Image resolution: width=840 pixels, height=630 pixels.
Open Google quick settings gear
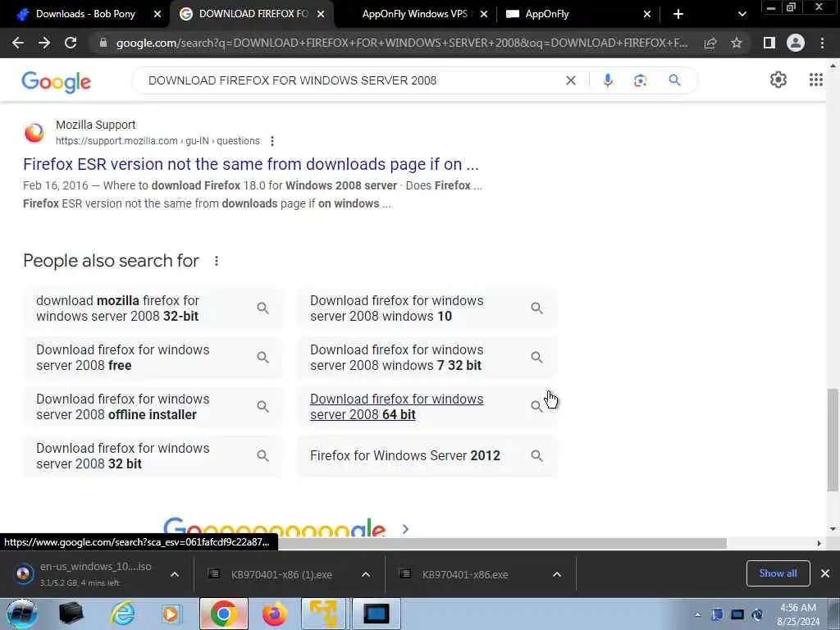click(778, 80)
